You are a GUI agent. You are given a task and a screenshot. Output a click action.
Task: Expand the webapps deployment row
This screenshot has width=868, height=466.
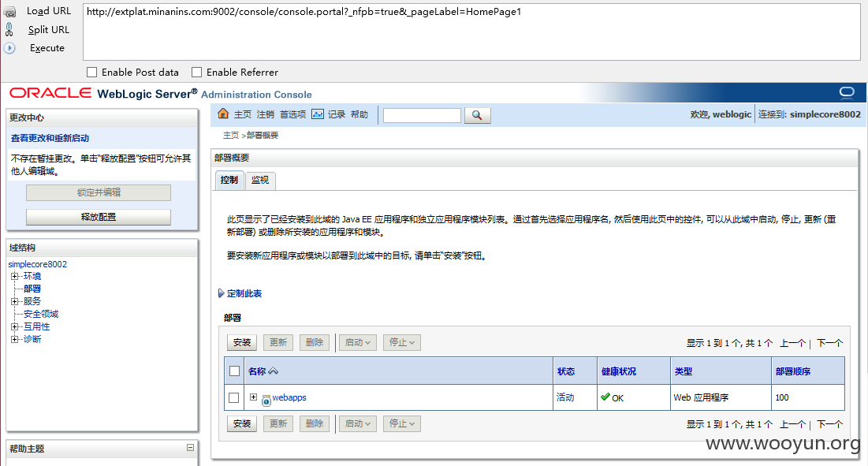254,397
